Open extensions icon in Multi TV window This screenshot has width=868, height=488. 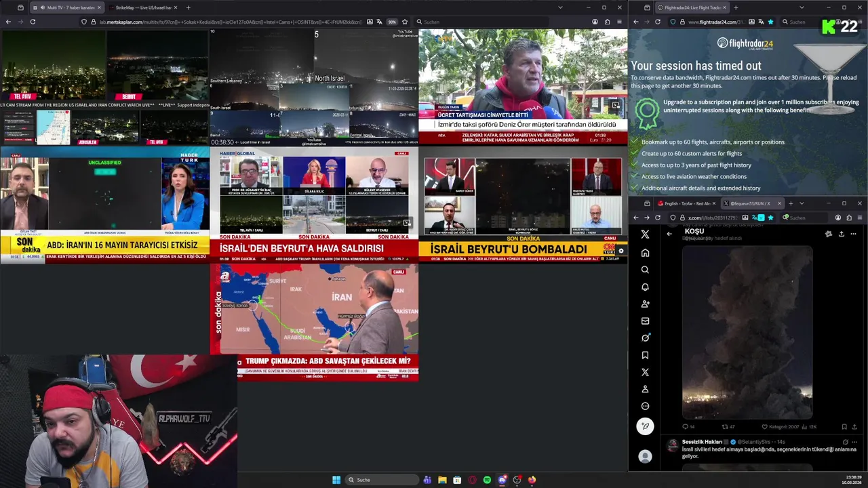(607, 22)
